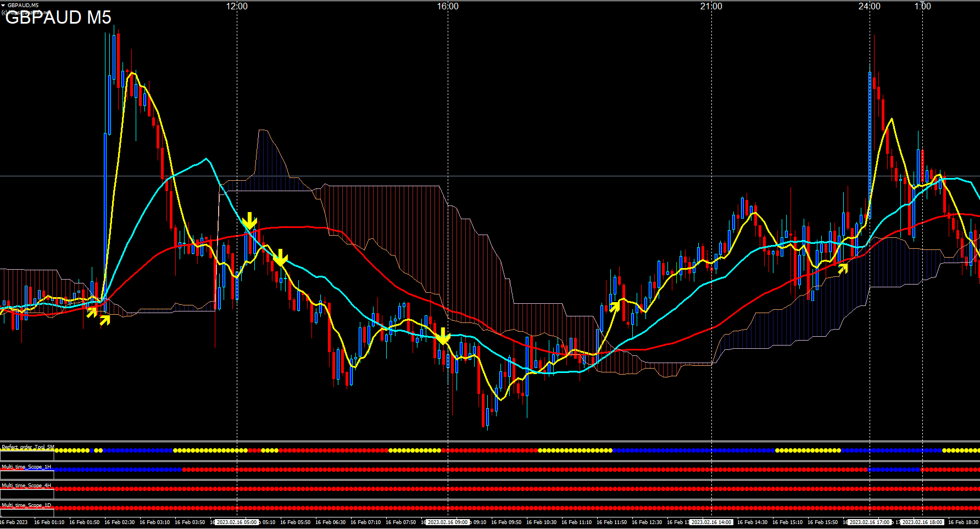Select the 2023.02.16 18:00 vertical line date tag
This screenshot has width=980, height=529.
click(x=923, y=522)
